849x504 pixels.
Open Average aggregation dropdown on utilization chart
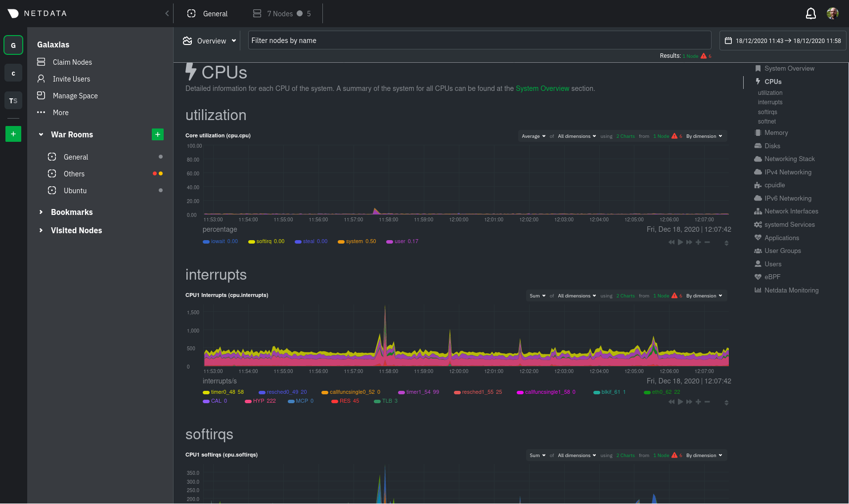[534, 136]
